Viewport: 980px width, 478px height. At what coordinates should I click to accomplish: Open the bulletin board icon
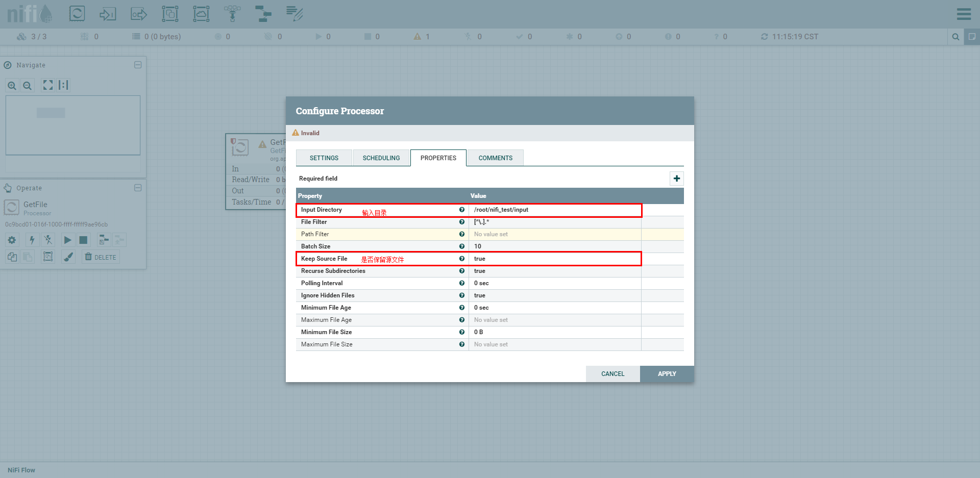[972, 37]
